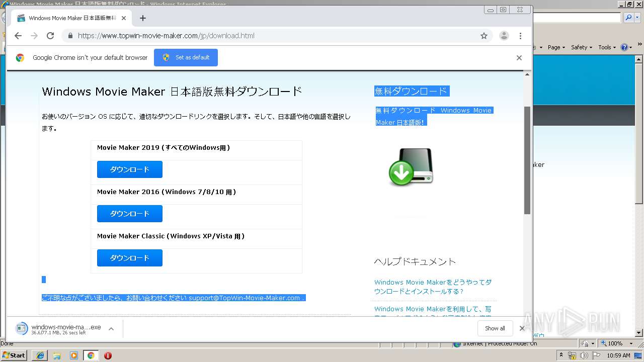The image size is (644, 362).
Task: Show hidden system tray icons
Action: click(x=561, y=355)
